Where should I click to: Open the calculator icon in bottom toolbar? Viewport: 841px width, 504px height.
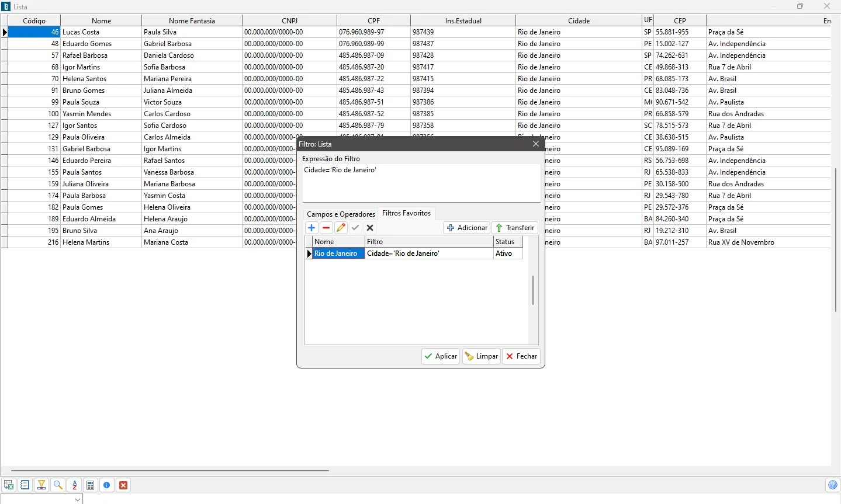click(91, 485)
